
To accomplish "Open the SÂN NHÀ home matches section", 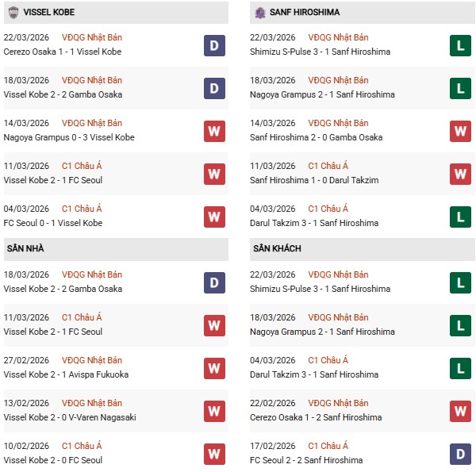I will 25,248.
